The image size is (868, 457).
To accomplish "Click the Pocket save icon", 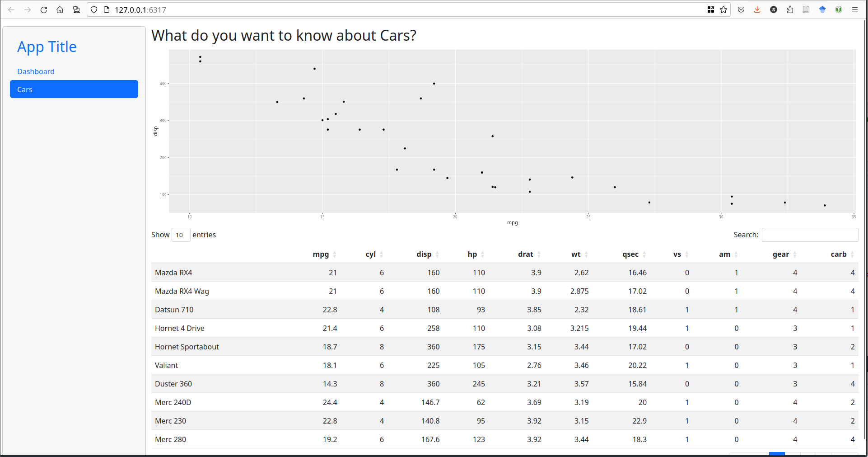I will pos(741,9).
